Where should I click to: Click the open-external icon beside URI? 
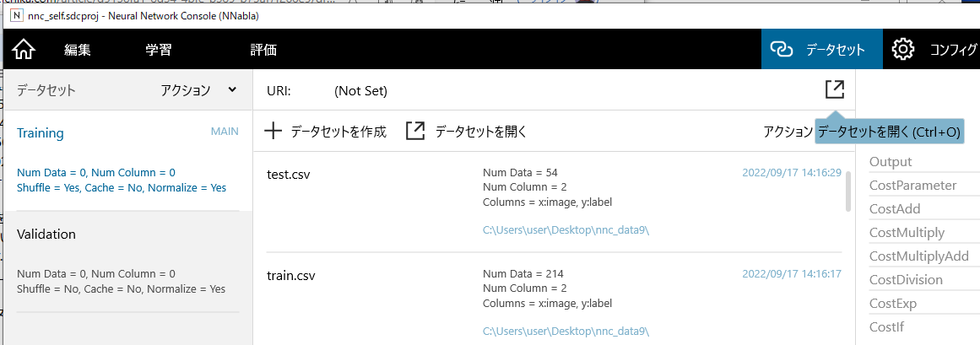[834, 89]
